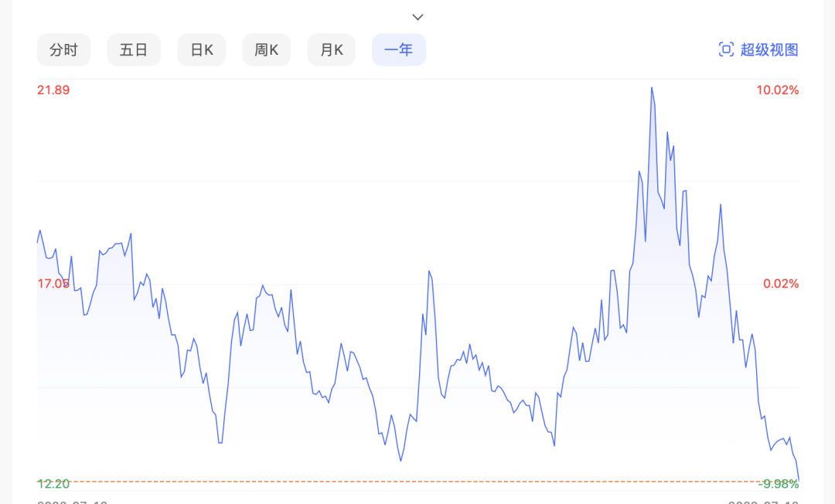Select the 月K monthly chart tab
Viewport: 835px width, 504px height.
tap(331, 50)
